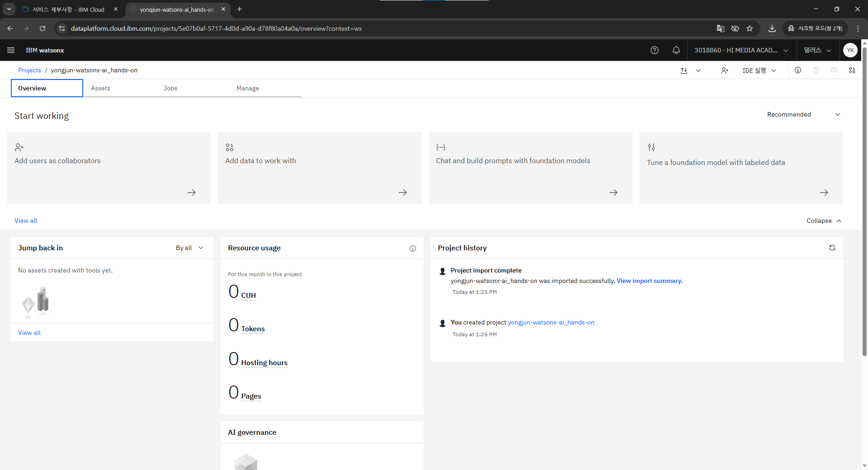Screen dimensions: 868x470
Task: Open the By all filter dropdown
Action: point(190,248)
